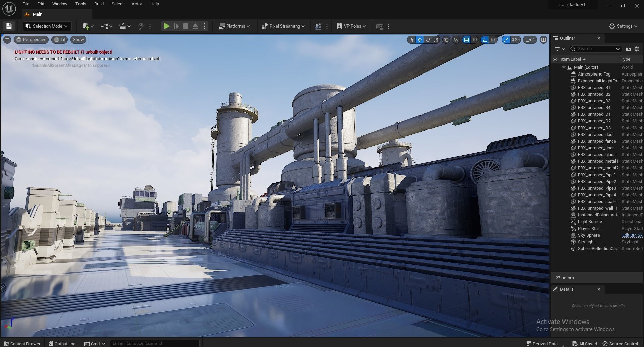Change the grid snap value of 10
The image size is (644, 347).
click(x=474, y=40)
